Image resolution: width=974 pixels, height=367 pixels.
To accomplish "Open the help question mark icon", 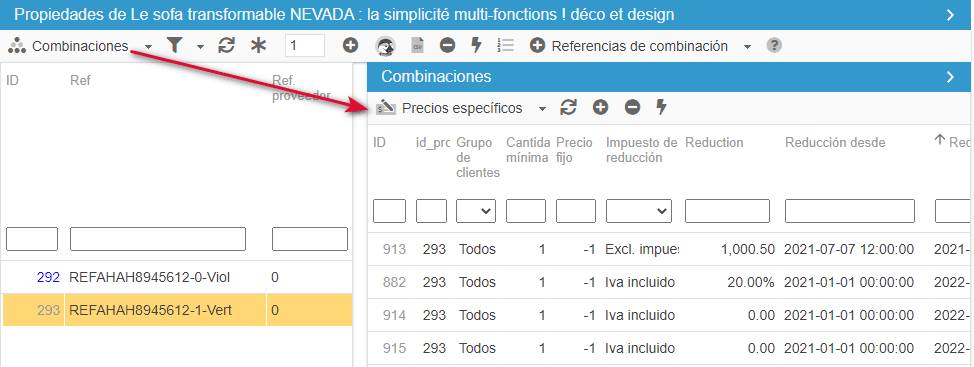I will pyautogui.click(x=773, y=45).
